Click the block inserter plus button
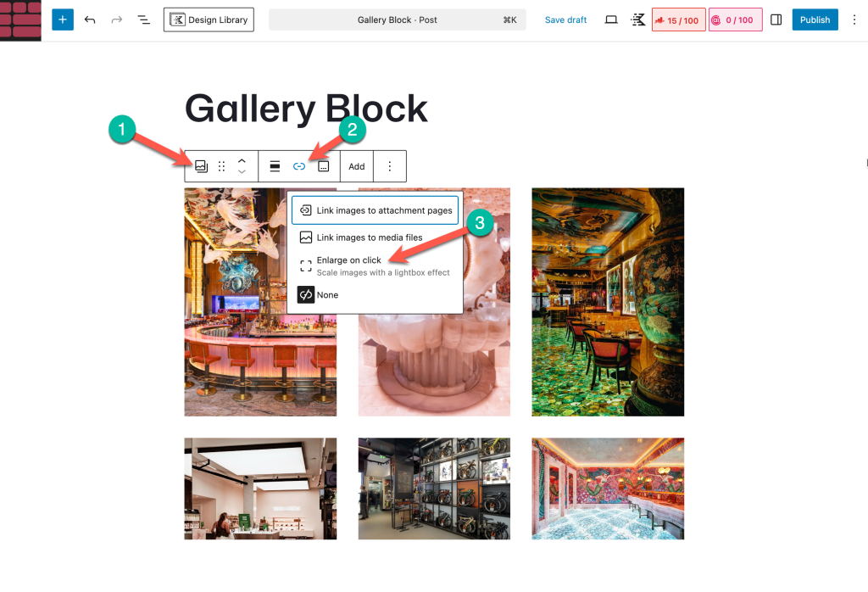Screen dimensions: 868x592 pos(63,20)
